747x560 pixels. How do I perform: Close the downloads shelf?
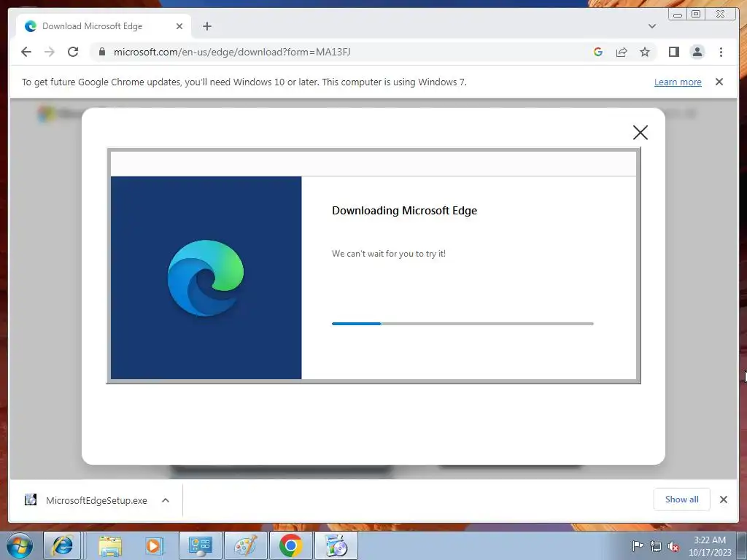coord(723,499)
